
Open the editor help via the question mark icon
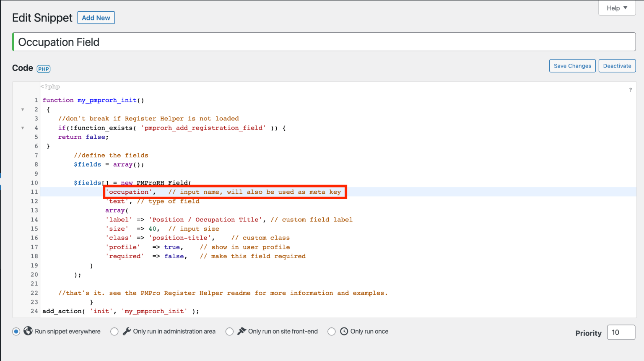pos(630,90)
